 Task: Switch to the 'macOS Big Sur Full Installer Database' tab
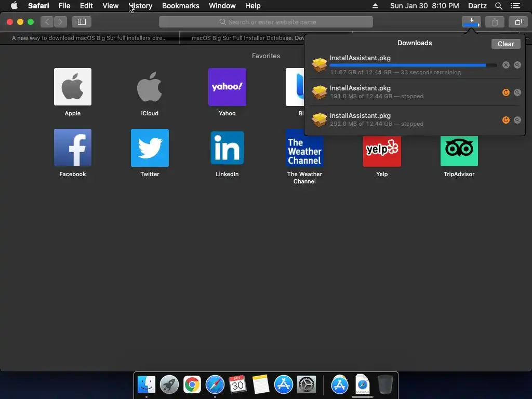248,38
